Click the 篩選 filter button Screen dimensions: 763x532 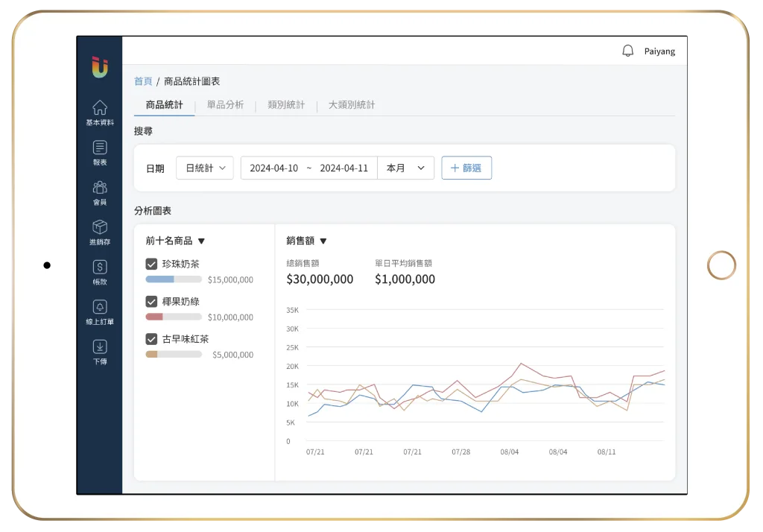(466, 168)
